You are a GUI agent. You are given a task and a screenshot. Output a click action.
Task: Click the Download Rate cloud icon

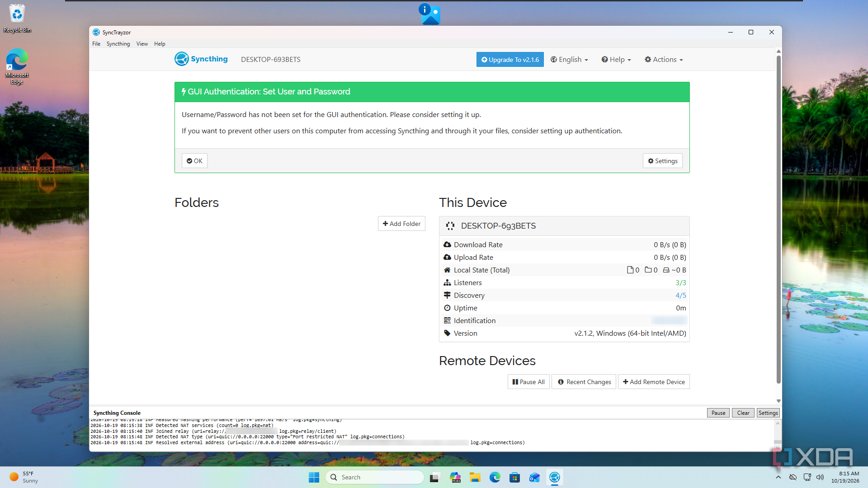coord(447,244)
